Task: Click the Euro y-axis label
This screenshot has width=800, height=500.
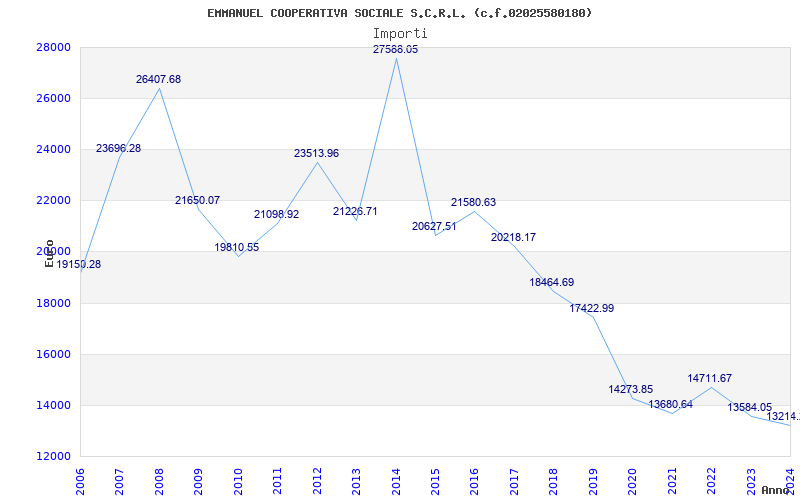Action: click(49, 254)
